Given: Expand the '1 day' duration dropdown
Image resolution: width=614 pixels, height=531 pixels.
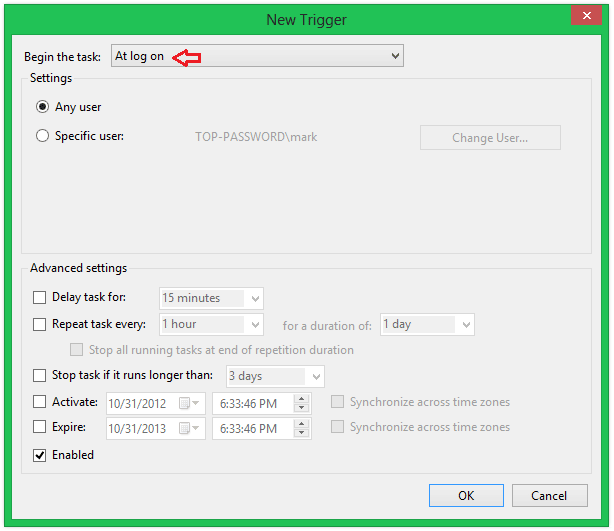Looking at the screenshot, I should pyautogui.click(x=465, y=324).
